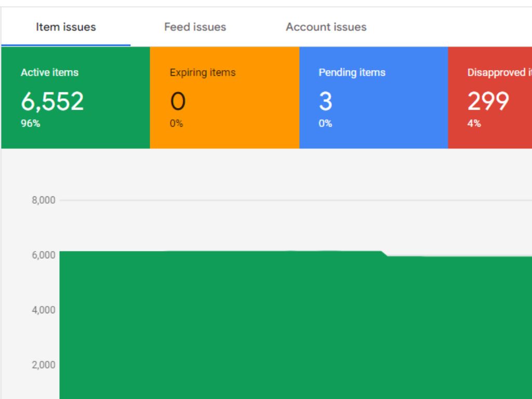Click the 6,000 y-axis label

click(44, 255)
